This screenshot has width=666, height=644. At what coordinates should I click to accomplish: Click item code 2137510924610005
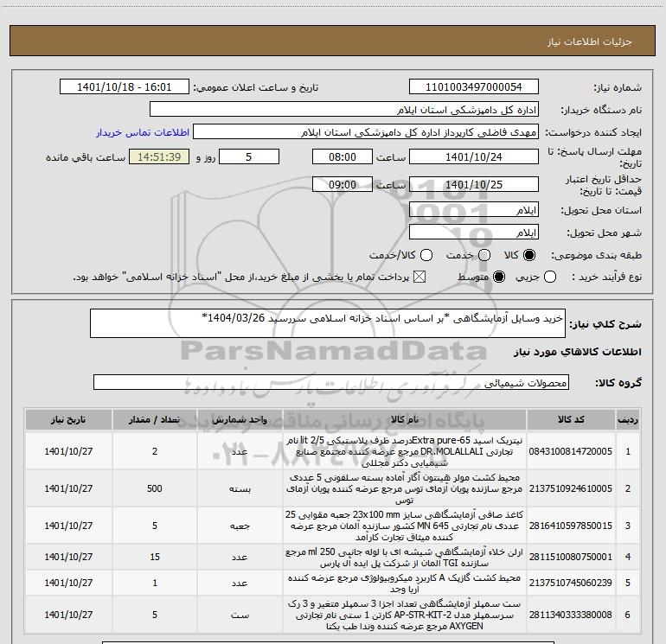[571, 488]
